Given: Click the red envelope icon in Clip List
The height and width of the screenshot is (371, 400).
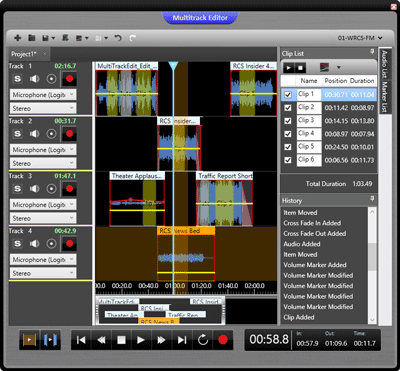Looking at the screenshot, I should [x=324, y=68].
